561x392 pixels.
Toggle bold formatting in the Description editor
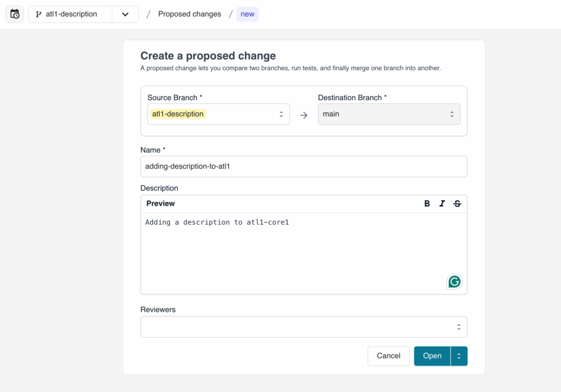pyautogui.click(x=427, y=203)
